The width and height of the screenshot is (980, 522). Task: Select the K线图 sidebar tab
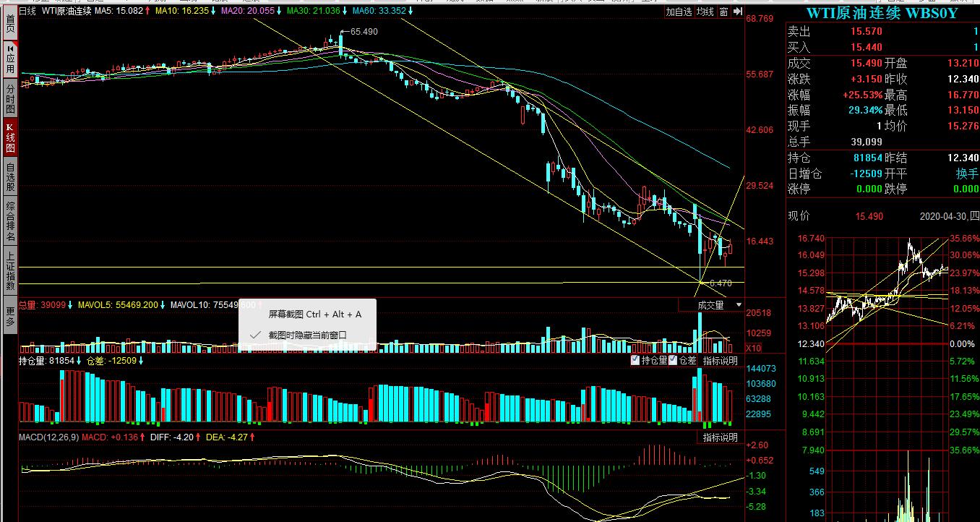pyautogui.click(x=10, y=137)
